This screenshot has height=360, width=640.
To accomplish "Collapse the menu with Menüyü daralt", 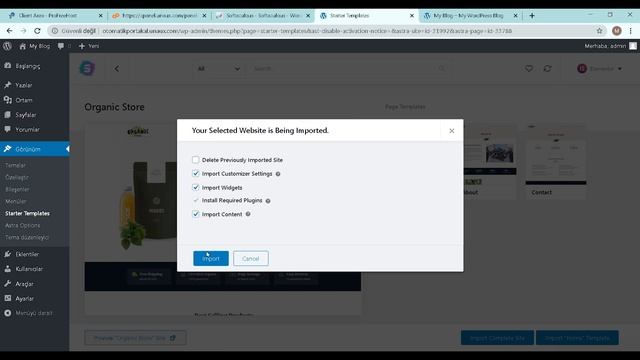I will click(34, 313).
